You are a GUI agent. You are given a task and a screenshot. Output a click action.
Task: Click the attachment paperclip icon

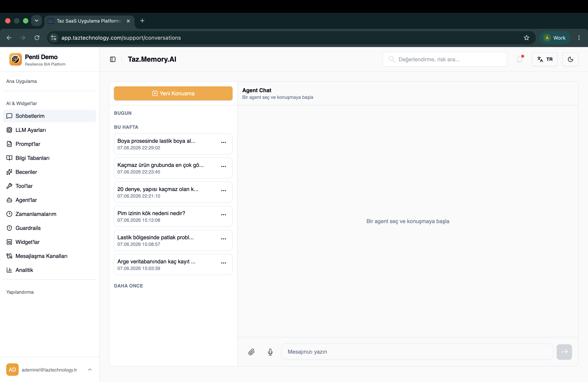coord(251,352)
